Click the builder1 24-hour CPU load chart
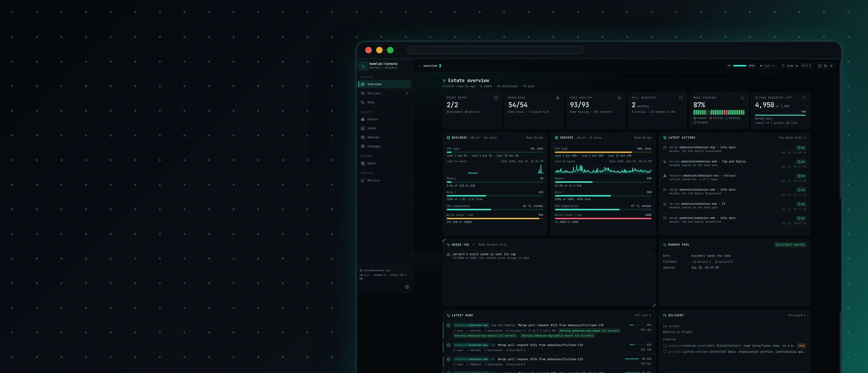This screenshot has width=868, height=373. (x=495, y=169)
